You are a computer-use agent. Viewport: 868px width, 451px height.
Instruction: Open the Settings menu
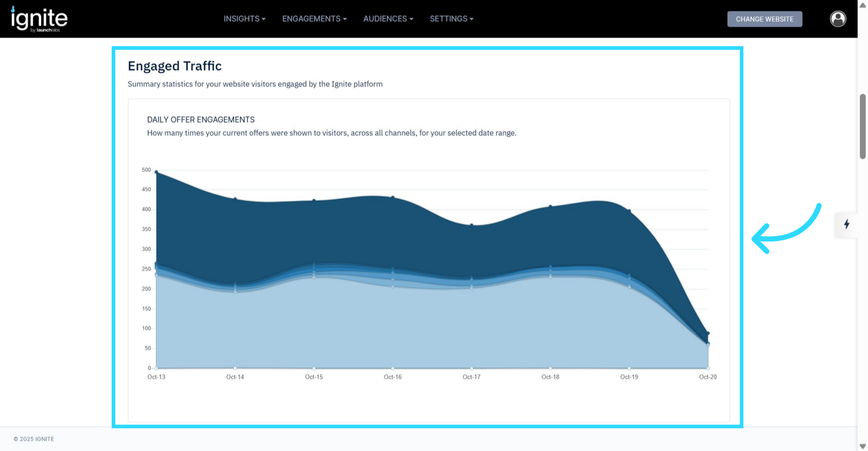(451, 19)
